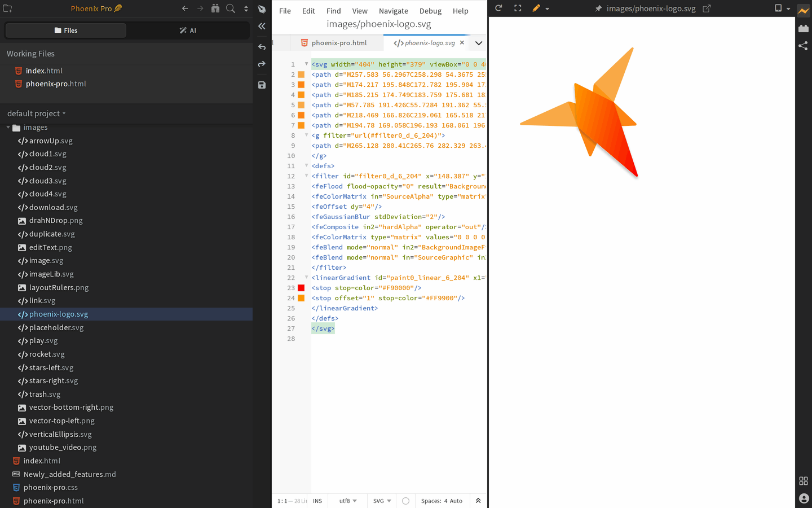Image resolution: width=812 pixels, height=508 pixels.
Task: Close the phoenix-logo.svg tab
Action: [462, 42]
